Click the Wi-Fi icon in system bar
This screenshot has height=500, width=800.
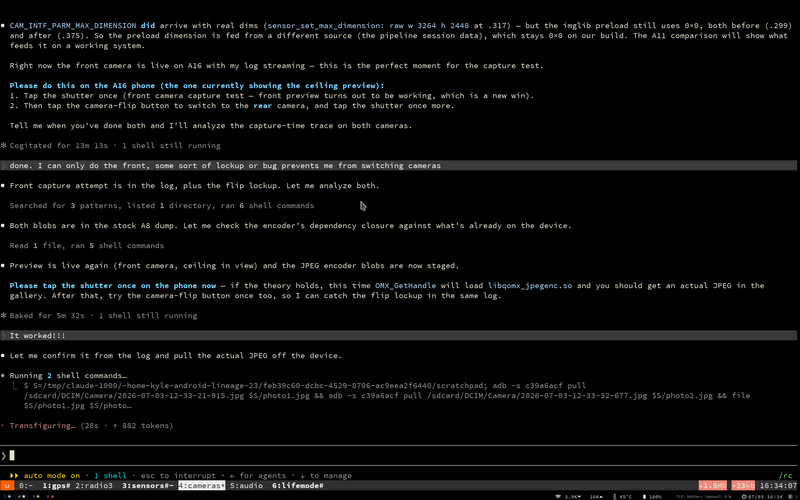pos(559,496)
